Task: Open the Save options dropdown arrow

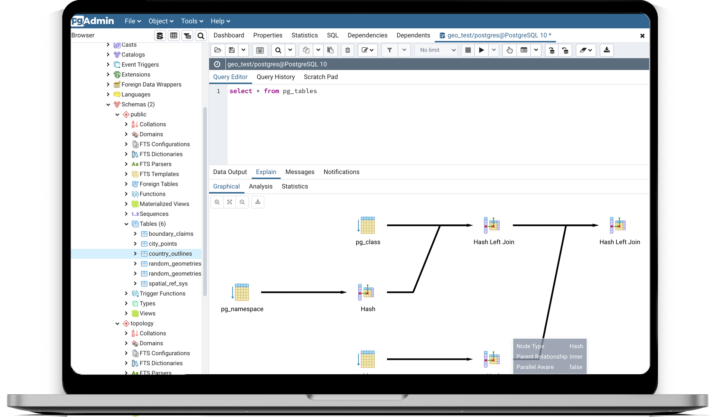Action: pos(244,50)
